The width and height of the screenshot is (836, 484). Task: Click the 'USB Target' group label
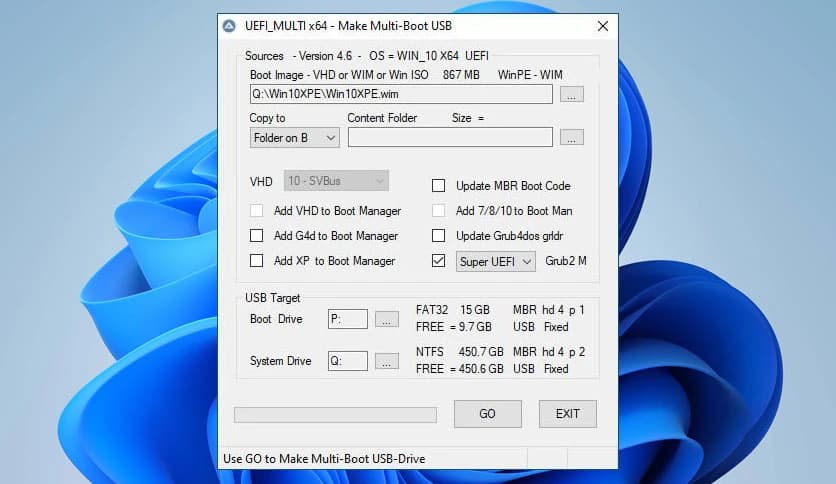click(272, 298)
